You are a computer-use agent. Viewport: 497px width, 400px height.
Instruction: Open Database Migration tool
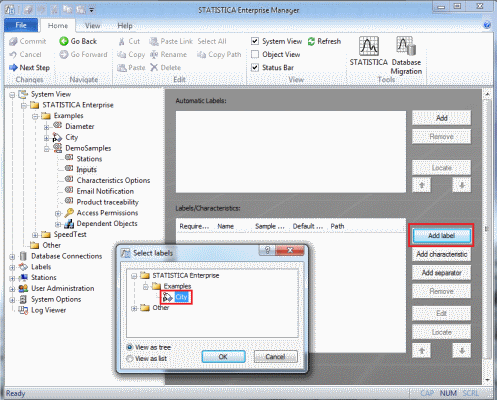coord(406,56)
